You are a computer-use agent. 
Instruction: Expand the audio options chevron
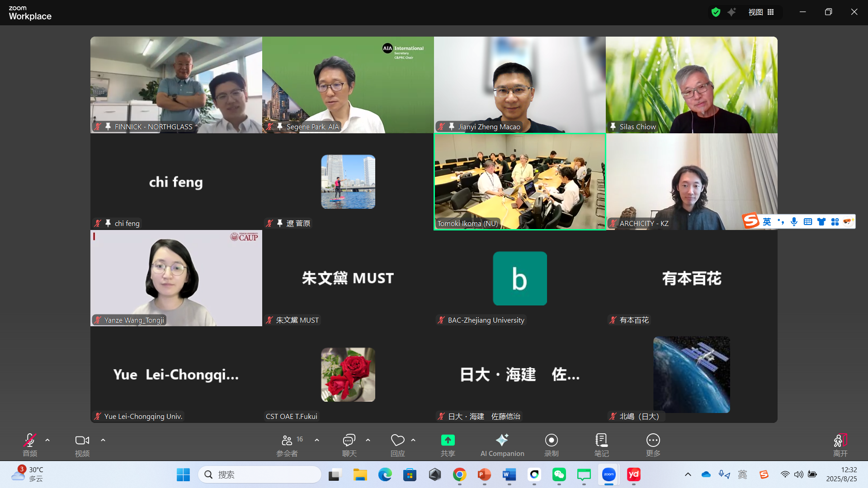pyautogui.click(x=47, y=440)
